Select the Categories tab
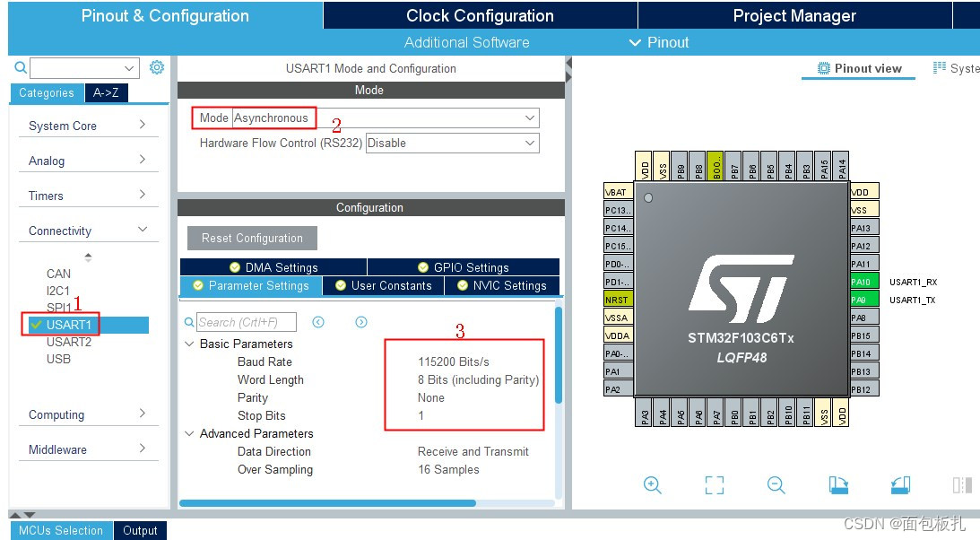The image size is (980, 540). pyautogui.click(x=47, y=92)
